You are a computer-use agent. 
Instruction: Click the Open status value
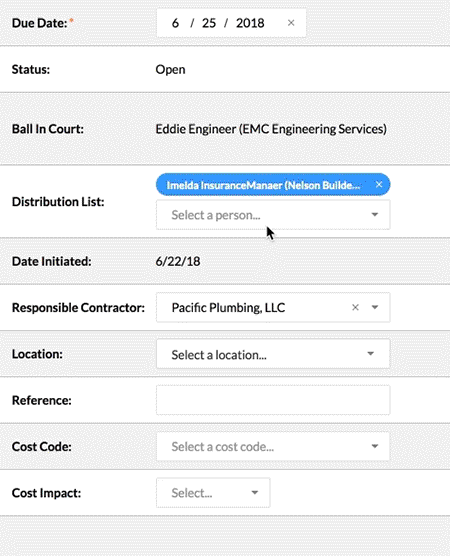pos(170,70)
